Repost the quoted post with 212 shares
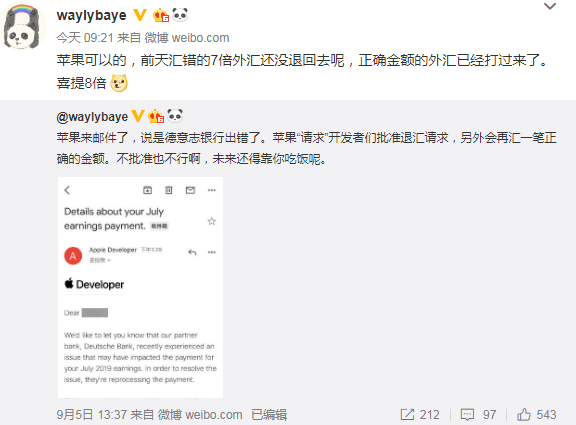 [420, 415]
